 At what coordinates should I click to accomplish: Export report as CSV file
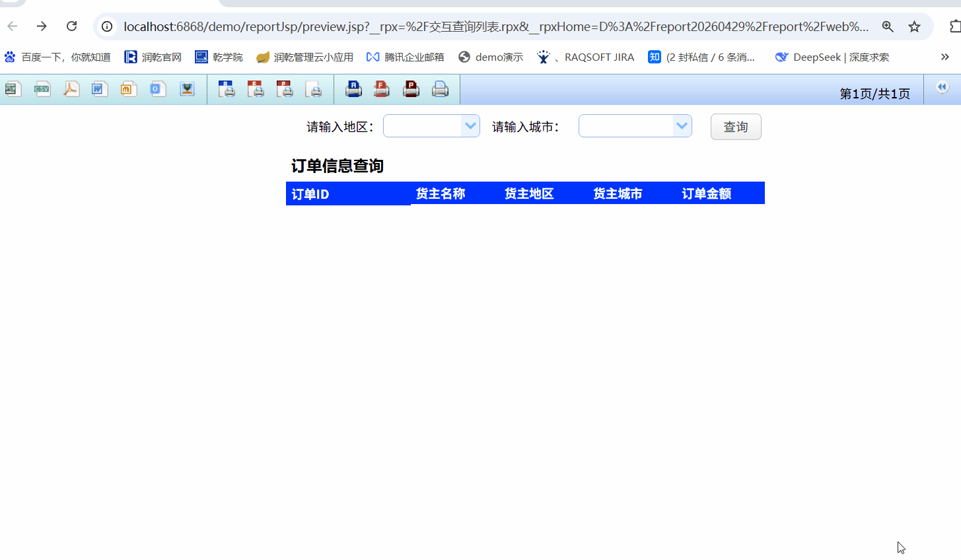pos(42,88)
